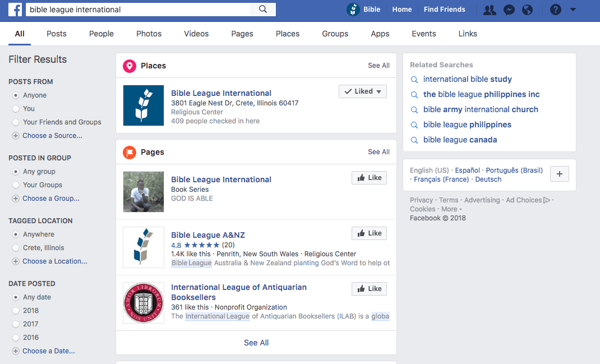Switch to the People tab
Viewport: 600px width, 364px height.
click(x=101, y=34)
